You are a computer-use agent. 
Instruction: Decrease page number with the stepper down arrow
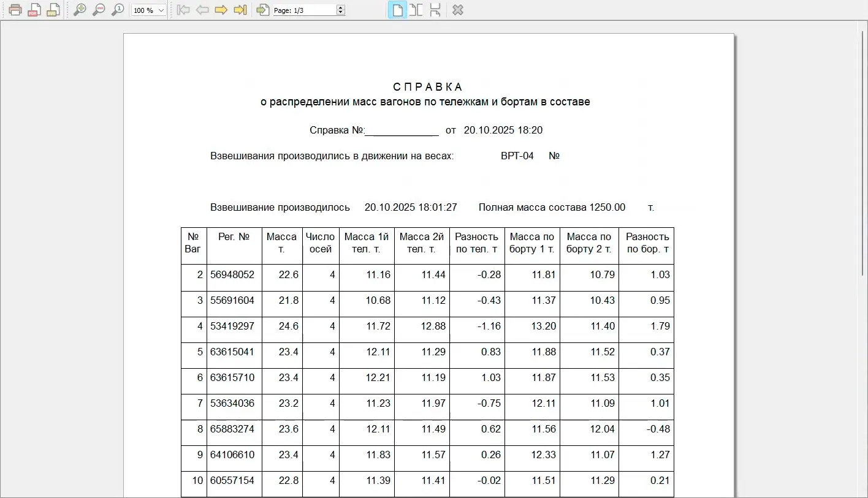340,12
